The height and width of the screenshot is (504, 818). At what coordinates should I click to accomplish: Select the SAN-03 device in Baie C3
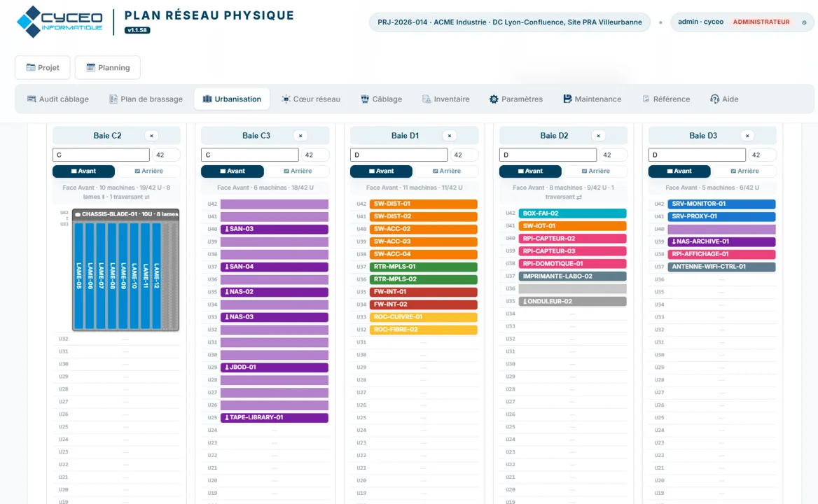point(275,230)
